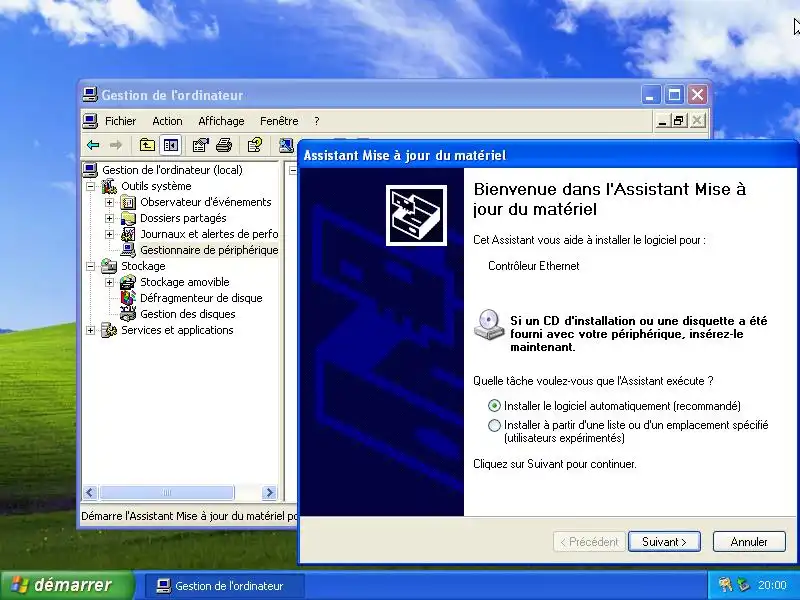Open the démarrer Start menu

click(66, 585)
